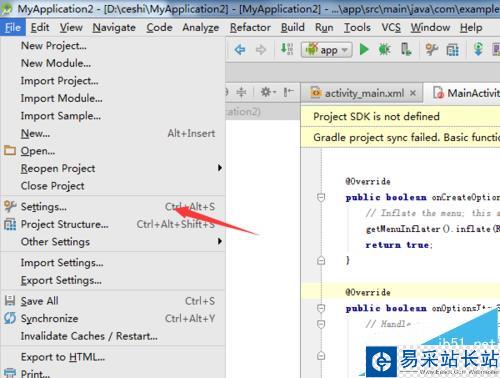Open the Tools menu
The width and height of the screenshot is (500, 378).
pyautogui.click(x=357, y=27)
